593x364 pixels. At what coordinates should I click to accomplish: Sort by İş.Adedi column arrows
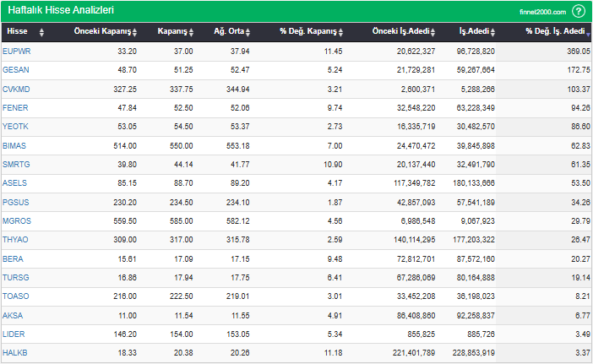[x=492, y=32]
